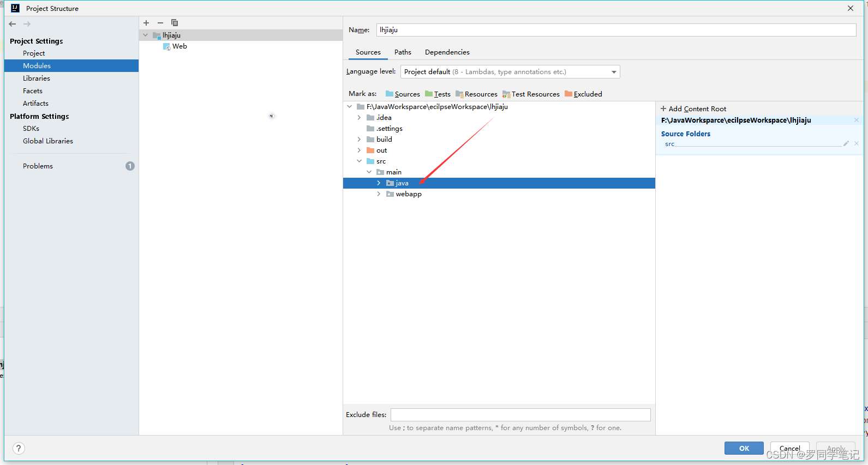This screenshot has width=868, height=465.
Task: Click the Apply button
Action: click(x=836, y=448)
